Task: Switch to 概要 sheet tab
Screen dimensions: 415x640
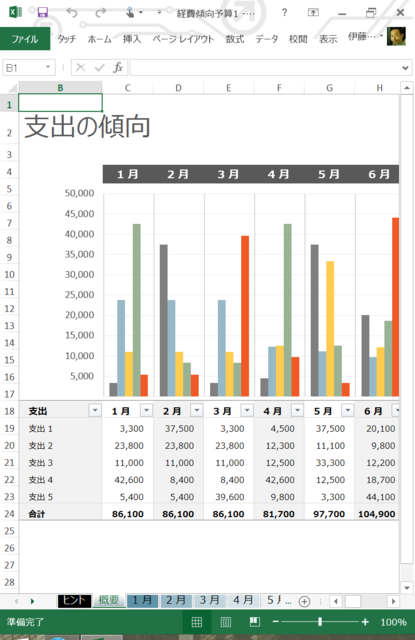Action: click(109, 600)
